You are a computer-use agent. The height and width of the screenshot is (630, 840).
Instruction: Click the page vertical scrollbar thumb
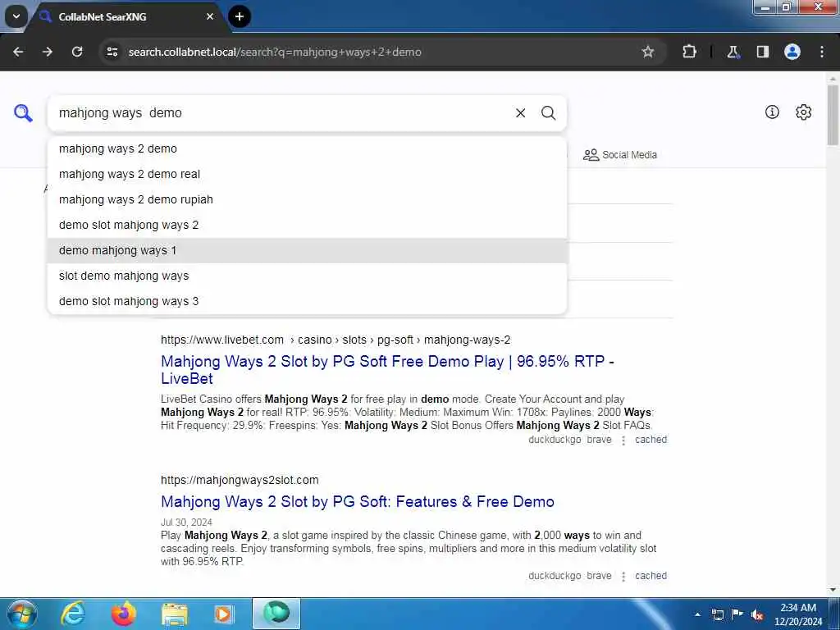(833, 115)
